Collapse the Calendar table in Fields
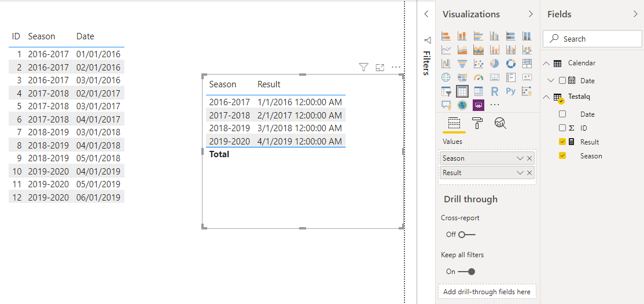 pyautogui.click(x=546, y=63)
